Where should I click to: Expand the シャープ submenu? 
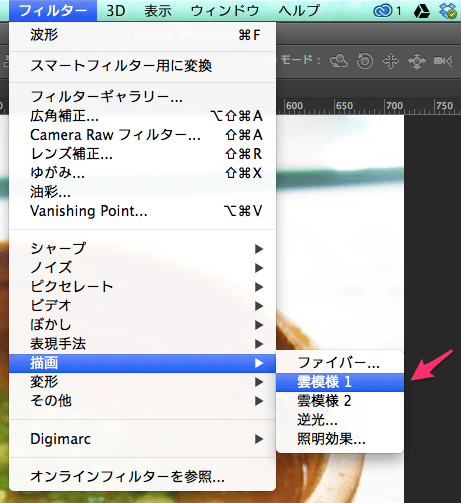click(x=142, y=249)
